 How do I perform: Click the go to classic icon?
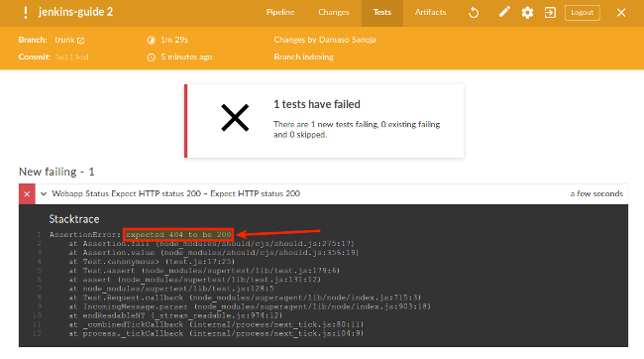click(550, 13)
